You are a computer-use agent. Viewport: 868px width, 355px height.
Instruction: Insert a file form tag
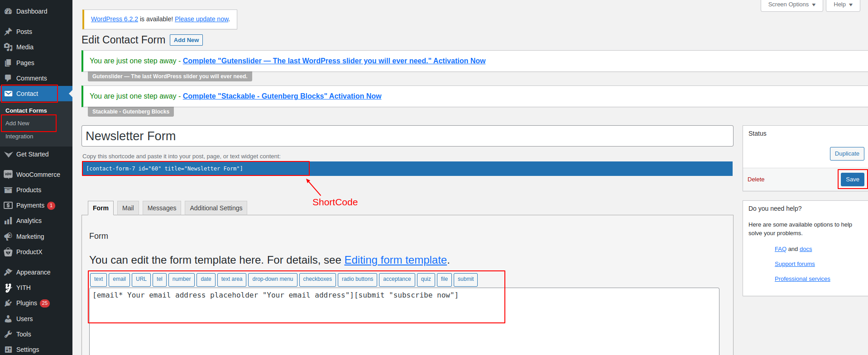pos(444,279)
